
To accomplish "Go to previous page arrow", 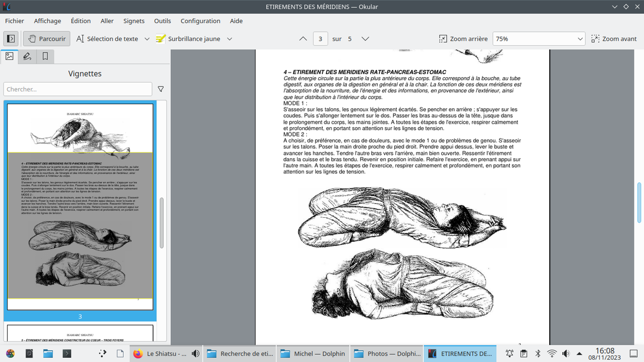I will pos(303,39).
